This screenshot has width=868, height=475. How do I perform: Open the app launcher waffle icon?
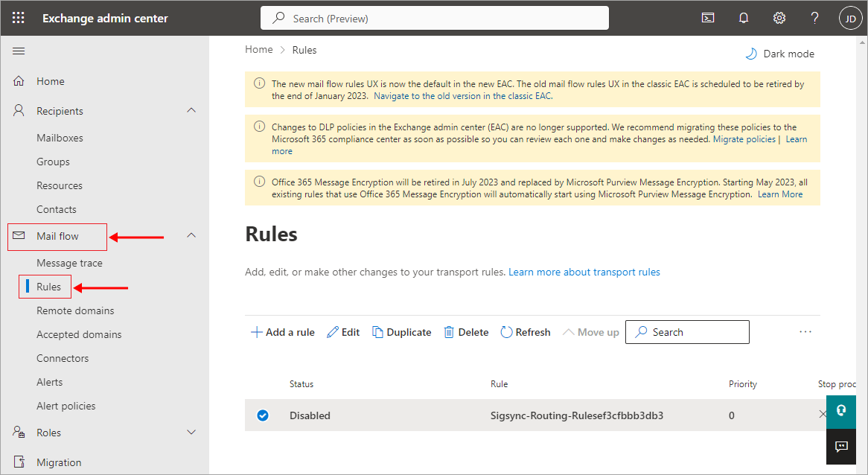pos(19,19)
